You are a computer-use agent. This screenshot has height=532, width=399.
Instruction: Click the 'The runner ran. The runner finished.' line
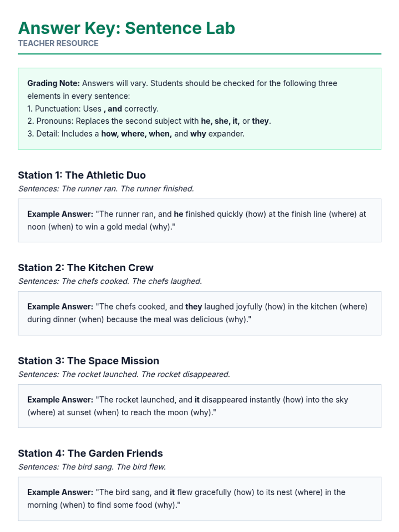(106, 189)
